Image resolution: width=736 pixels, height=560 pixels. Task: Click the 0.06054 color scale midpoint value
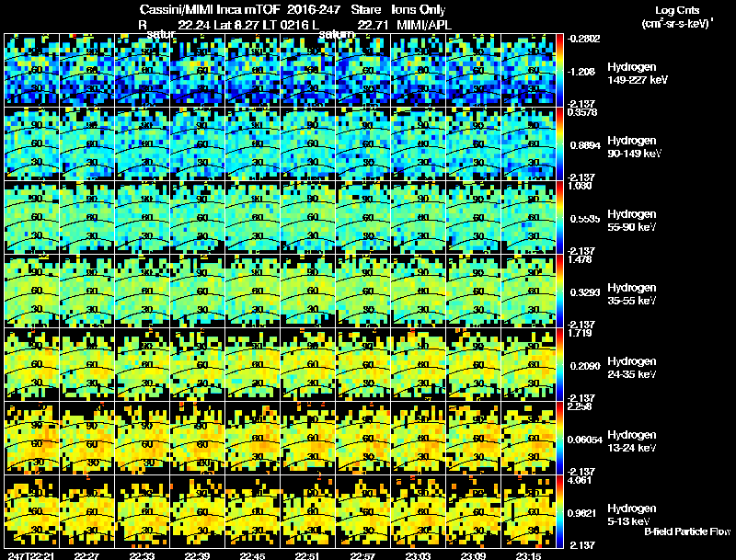pyautogui.click(x=585, y=440)
